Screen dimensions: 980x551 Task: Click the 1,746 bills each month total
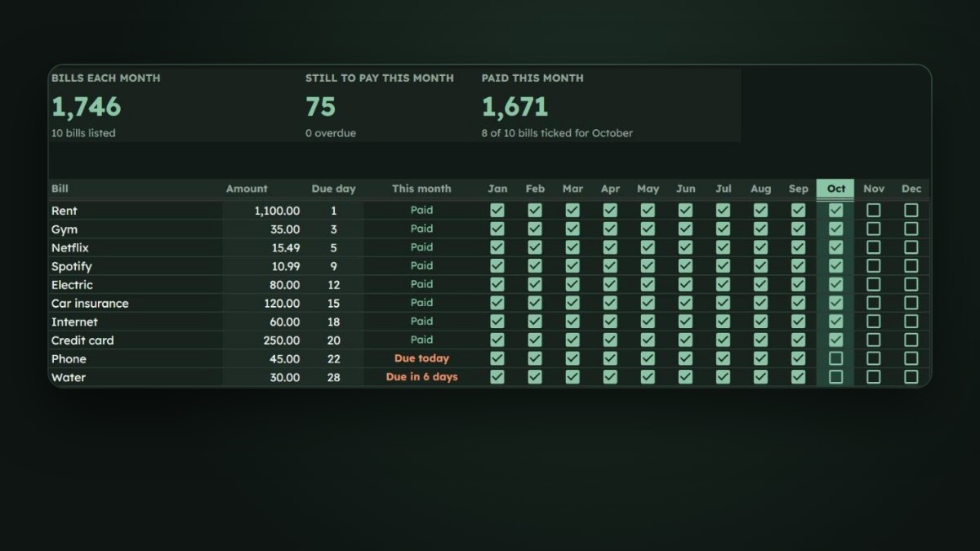(87, 107)
